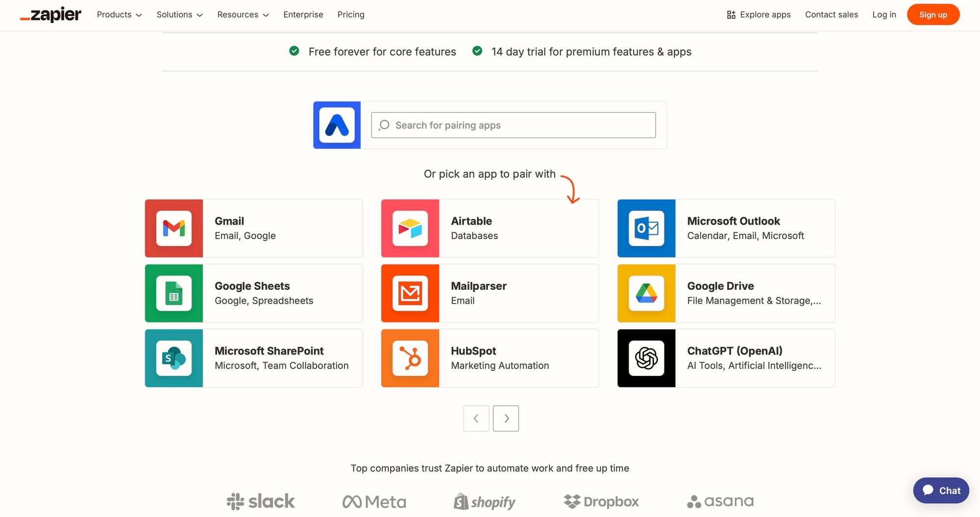Open the Solutions dropdown
This screenshot has width=980, height=517.
[179, 15]
